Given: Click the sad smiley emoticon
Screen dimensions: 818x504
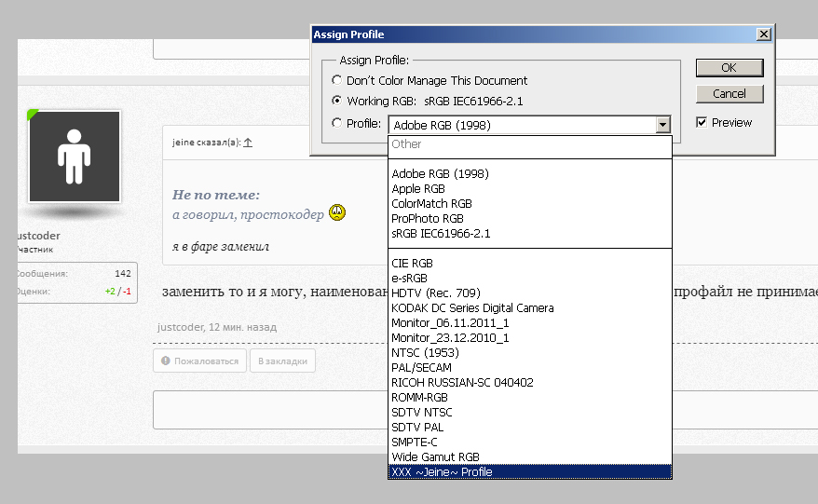Looking at the screenshot, I should point(337,212).
